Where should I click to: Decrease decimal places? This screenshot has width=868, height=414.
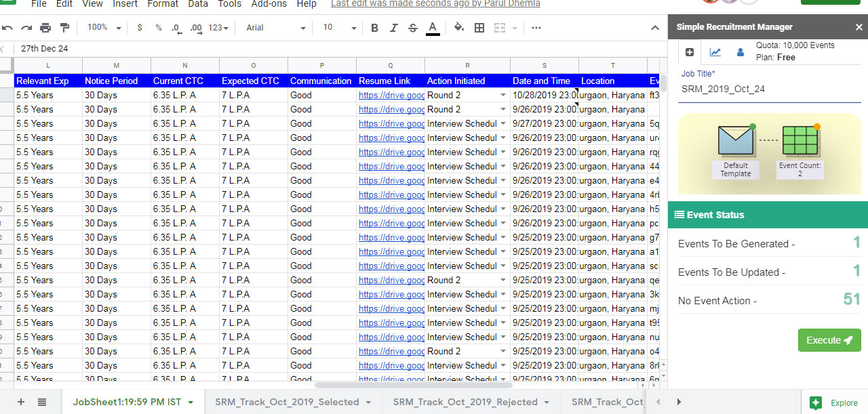(x=177, y=28)
